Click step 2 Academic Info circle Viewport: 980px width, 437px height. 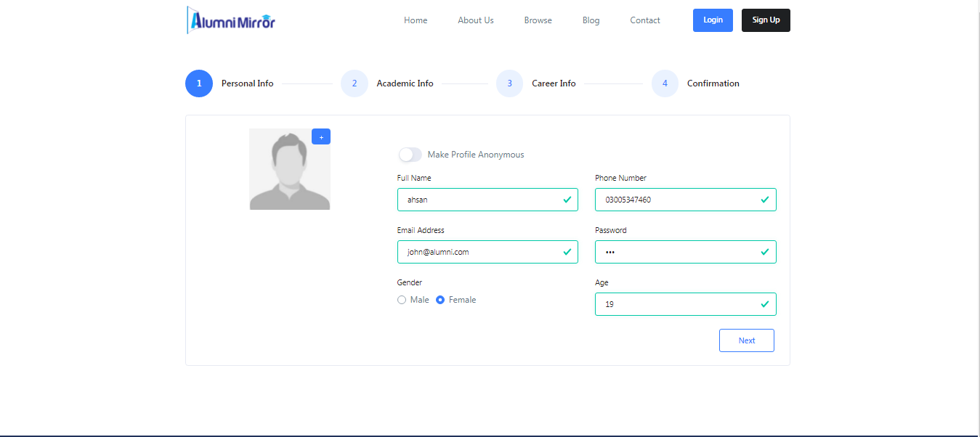[355, 83]
